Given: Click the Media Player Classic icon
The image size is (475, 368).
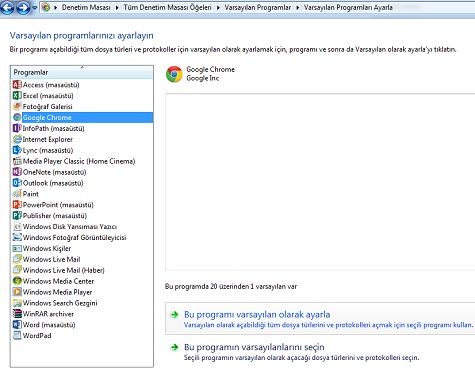Looking at the screenshot, I should click(x=17, y=161).
